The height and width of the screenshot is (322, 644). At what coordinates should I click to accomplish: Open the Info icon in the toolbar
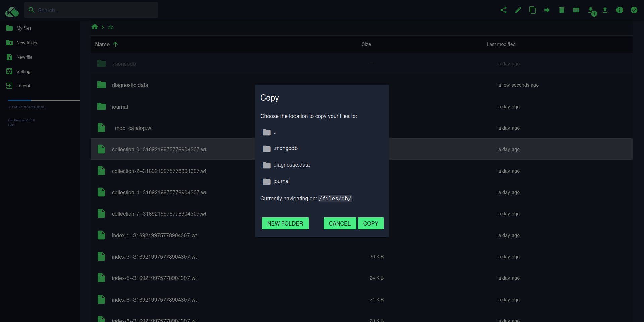tap(620, 10)
